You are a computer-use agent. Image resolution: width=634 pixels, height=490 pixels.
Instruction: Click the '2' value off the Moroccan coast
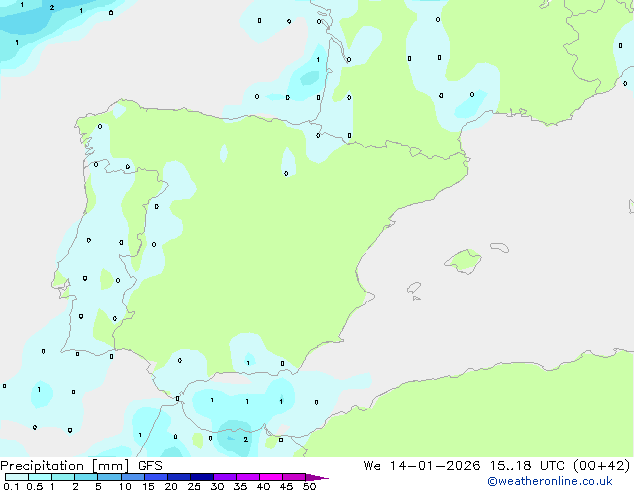[x=245, y=439]
